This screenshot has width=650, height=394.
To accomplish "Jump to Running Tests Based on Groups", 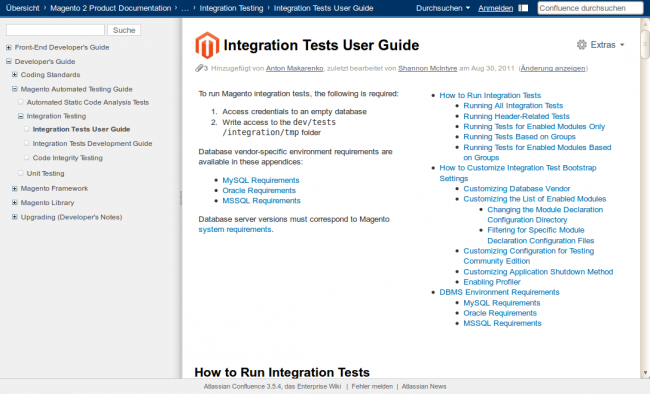I will [x=519, y=137].
